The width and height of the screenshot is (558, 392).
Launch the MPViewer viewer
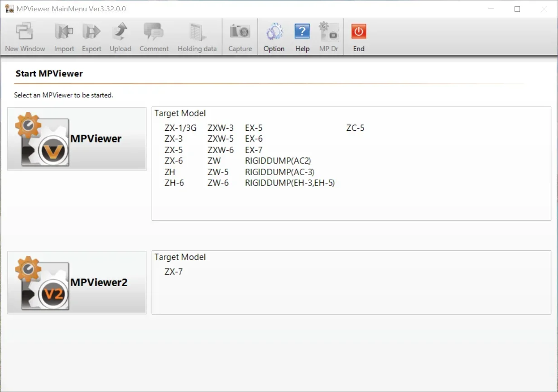click(77, 139)
